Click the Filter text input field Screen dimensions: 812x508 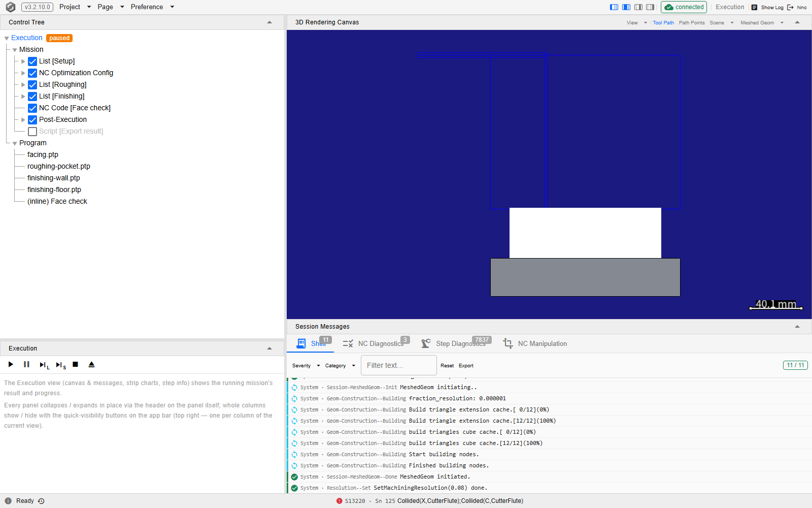(398, 365)
